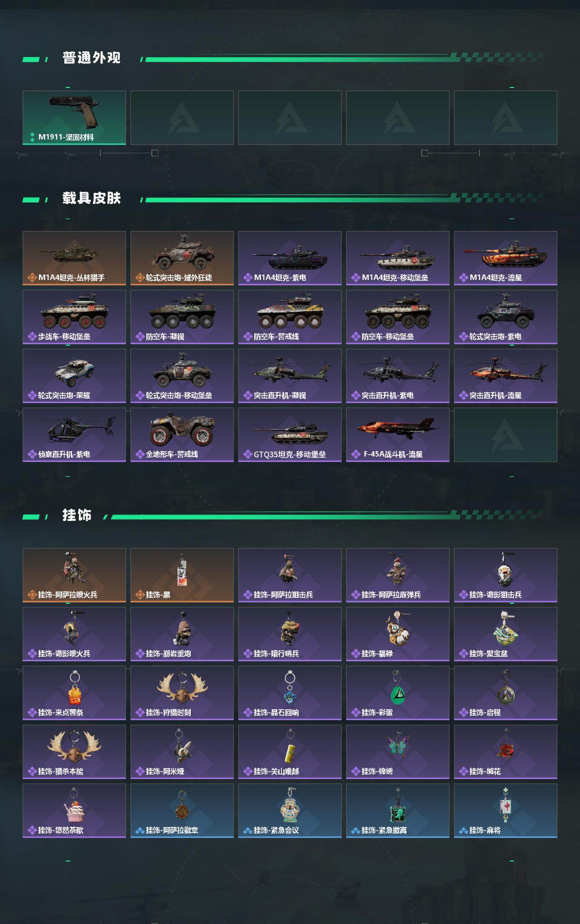Select the F-45A战斗机-流星 jet skin

click(398, 435)
